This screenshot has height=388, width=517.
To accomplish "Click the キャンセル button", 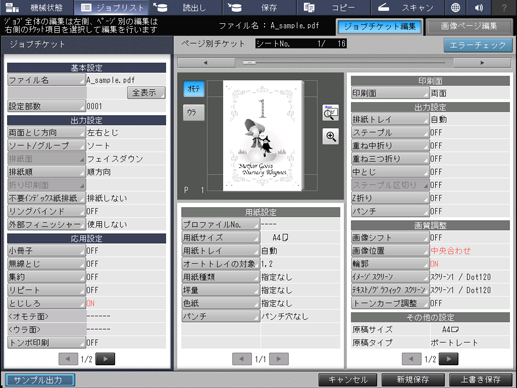I will (348, 380).
